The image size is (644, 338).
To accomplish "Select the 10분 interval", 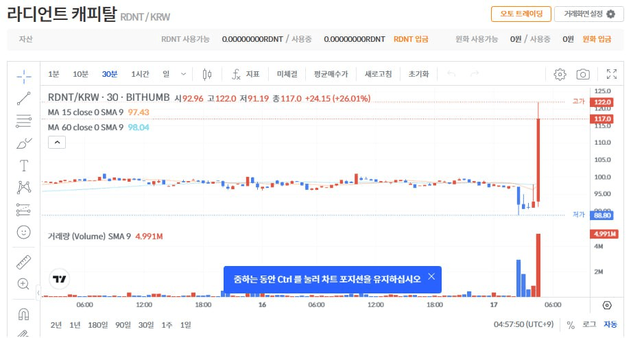I will click(80, 74).
